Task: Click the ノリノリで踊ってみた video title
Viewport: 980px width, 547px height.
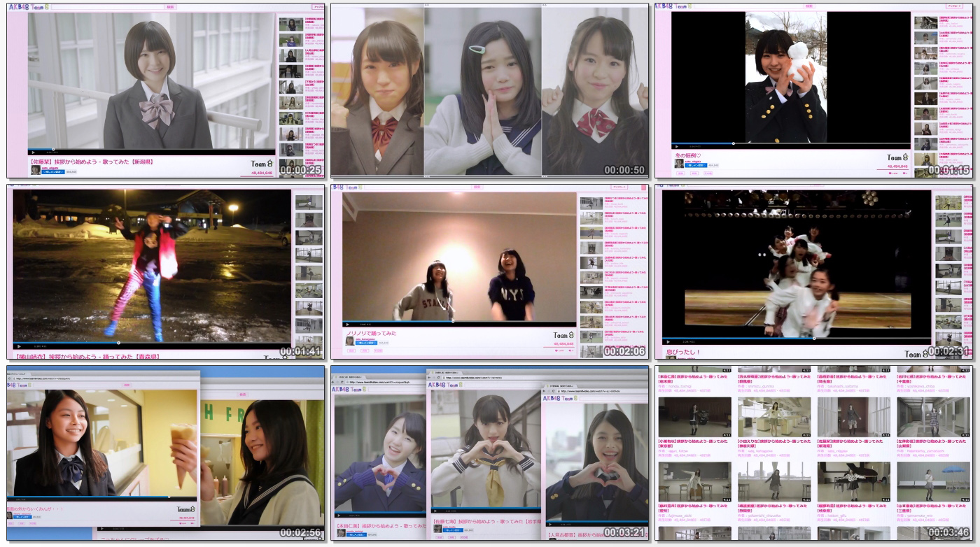Action: pyautogui.click(x=371, y=334)
